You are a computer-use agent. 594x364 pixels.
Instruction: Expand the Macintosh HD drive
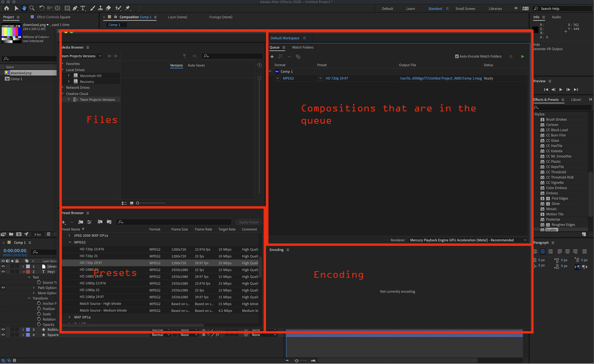click(69, 76)
